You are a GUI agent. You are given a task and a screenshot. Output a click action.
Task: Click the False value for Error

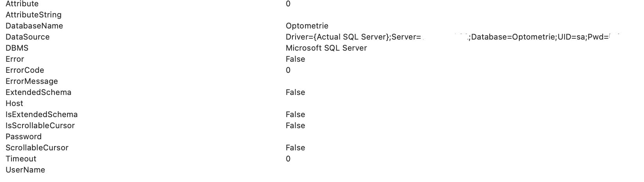[x=295, y=59]
